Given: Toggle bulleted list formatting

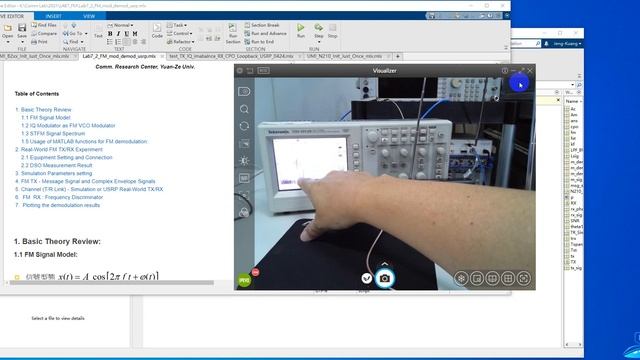Looking at the screenshot, I should pos(110,42).
